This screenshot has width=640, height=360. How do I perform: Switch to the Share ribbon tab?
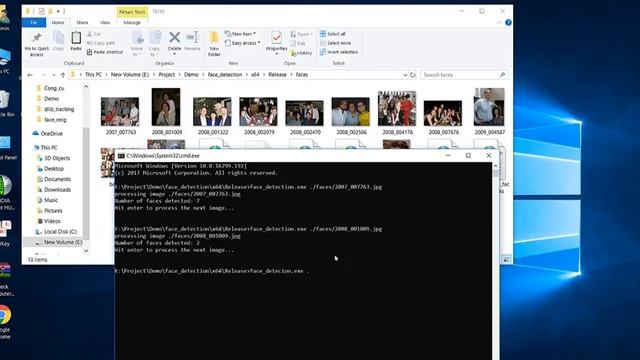click(82, 23)
